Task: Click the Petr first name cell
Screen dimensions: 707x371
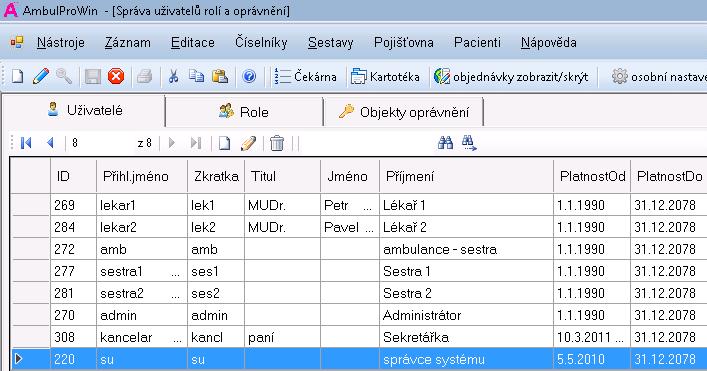Action: [x=350, y=205]
